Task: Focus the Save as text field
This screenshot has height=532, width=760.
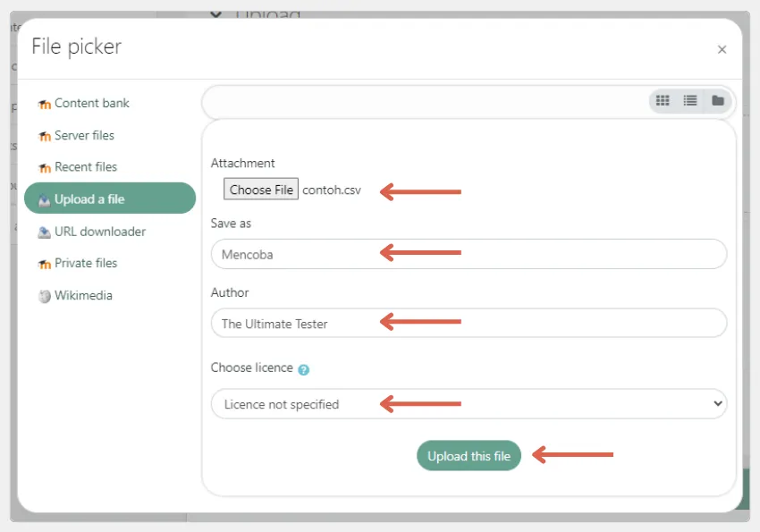Action: tap(469, 254)
